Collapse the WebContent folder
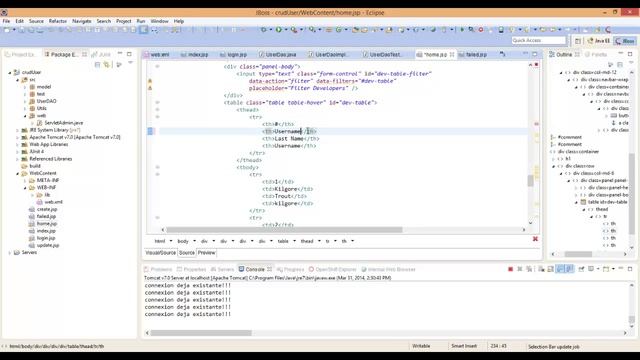 18,173
